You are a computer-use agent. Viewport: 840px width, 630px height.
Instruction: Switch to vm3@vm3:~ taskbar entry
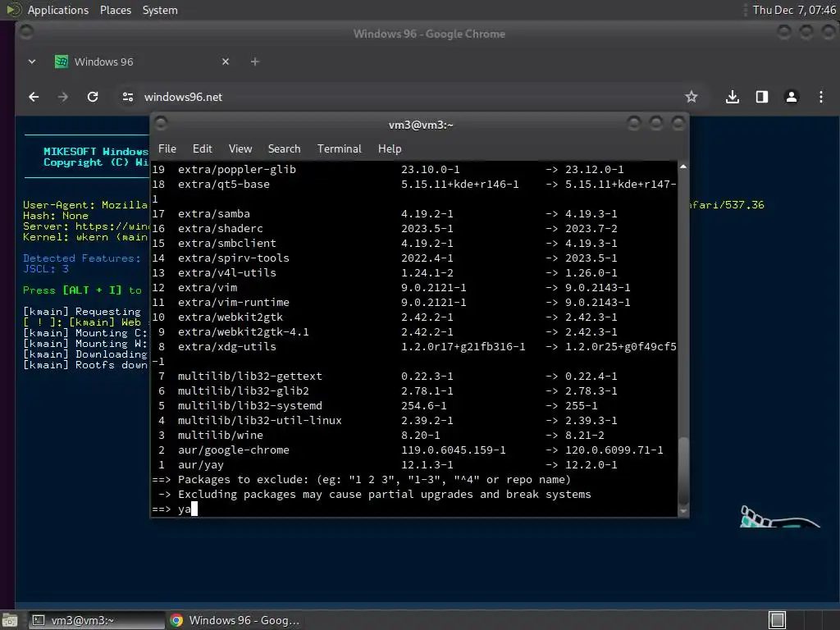tap(97, 620)
